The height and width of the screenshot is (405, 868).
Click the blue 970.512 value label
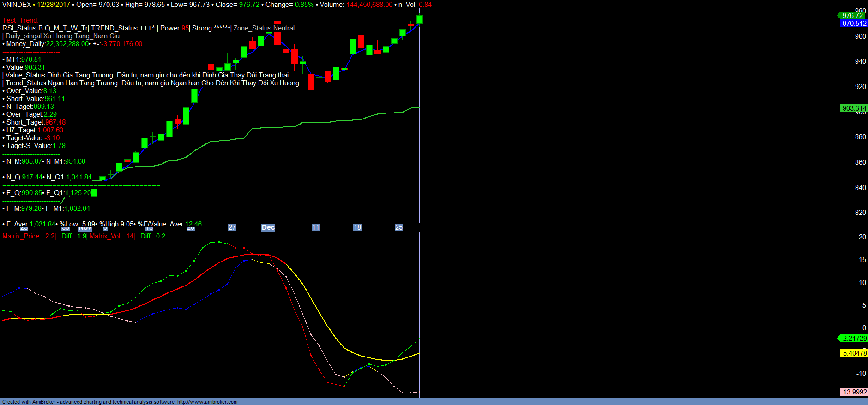click(854, 24)
